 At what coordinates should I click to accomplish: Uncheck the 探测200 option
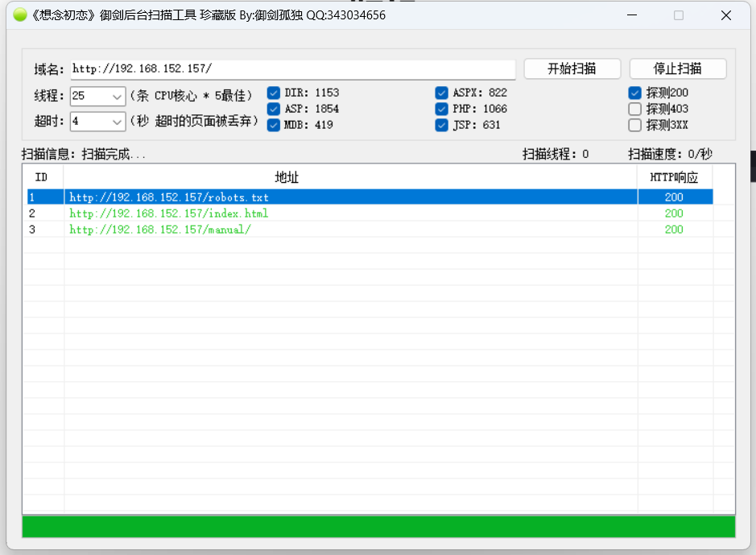click(635, 93)
